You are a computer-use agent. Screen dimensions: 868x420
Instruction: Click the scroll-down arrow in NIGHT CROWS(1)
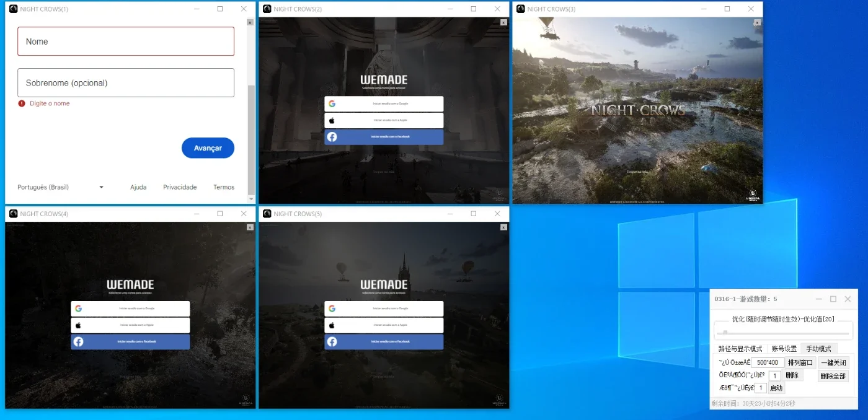251,199
